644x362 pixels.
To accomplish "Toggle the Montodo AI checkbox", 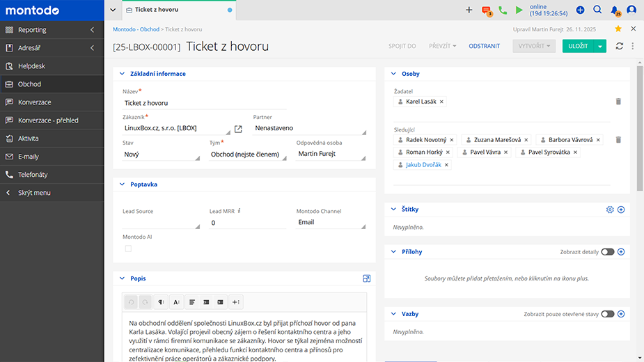I will point(128,249).
